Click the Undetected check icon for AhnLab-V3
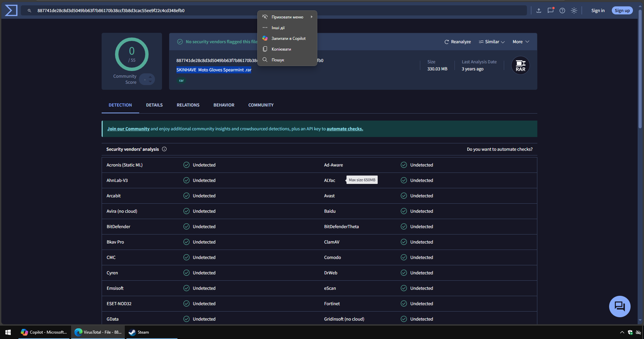Image resolution: width=644 pixels, height=339 pixels. tap(186, 180)
